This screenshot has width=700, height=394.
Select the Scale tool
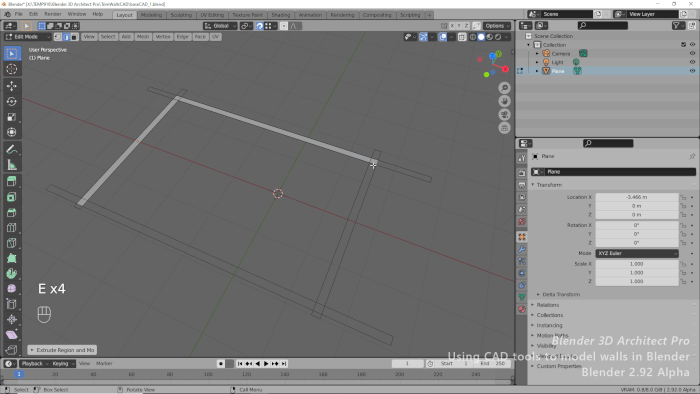(12, 117)
